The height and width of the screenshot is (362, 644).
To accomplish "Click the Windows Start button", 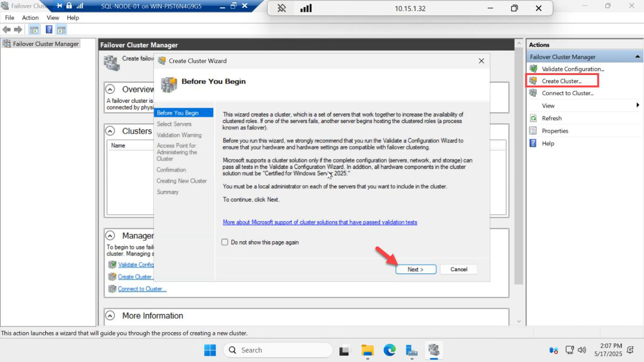I will (210, 350).
